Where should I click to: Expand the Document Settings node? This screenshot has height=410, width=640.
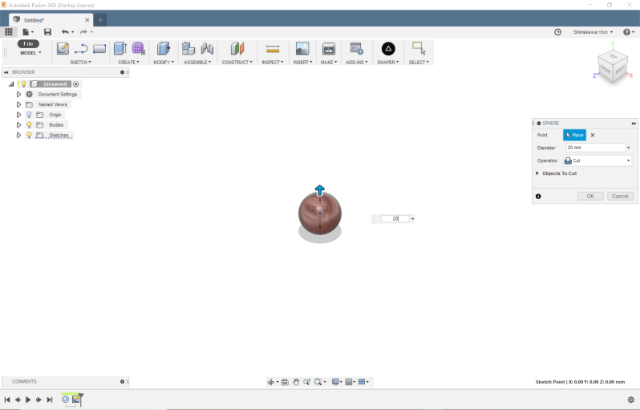(x=19, y=94)
